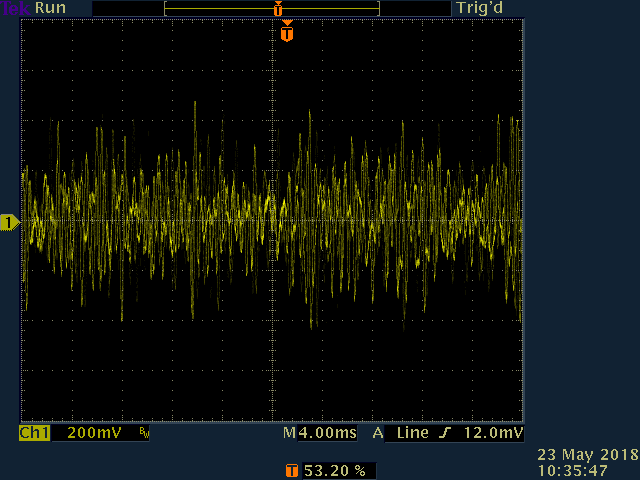Click the A trigger label
This screenshot has height=480, width=640.
(x=378, y=433)
